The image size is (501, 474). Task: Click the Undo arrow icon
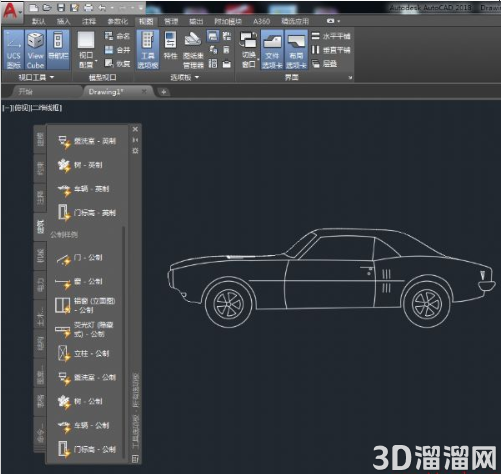click(x=102, y=7)
